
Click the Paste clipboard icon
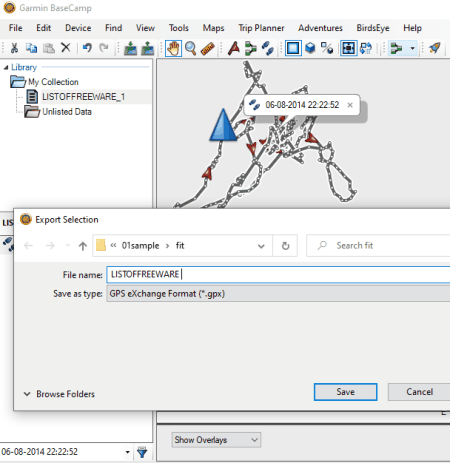49,48
